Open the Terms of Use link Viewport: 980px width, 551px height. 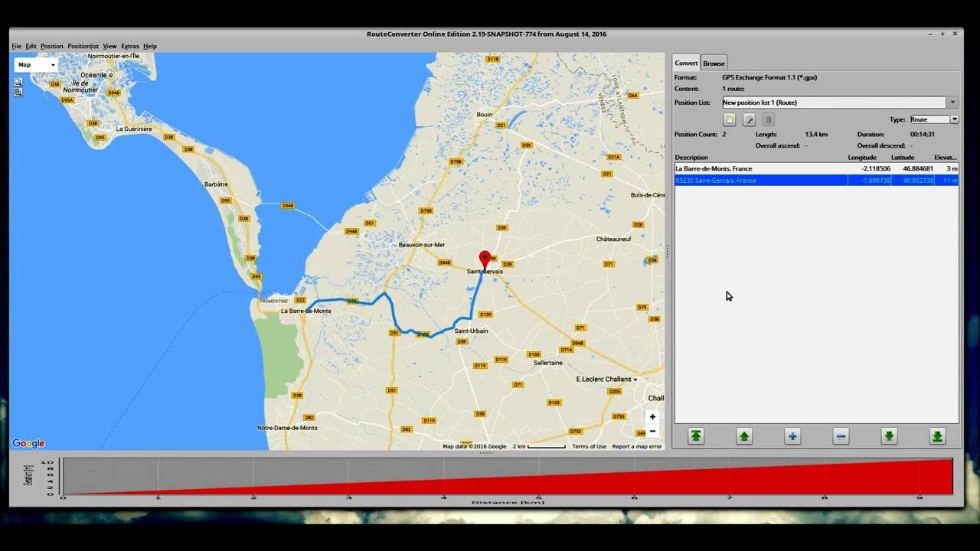click(x=589, y=446)
